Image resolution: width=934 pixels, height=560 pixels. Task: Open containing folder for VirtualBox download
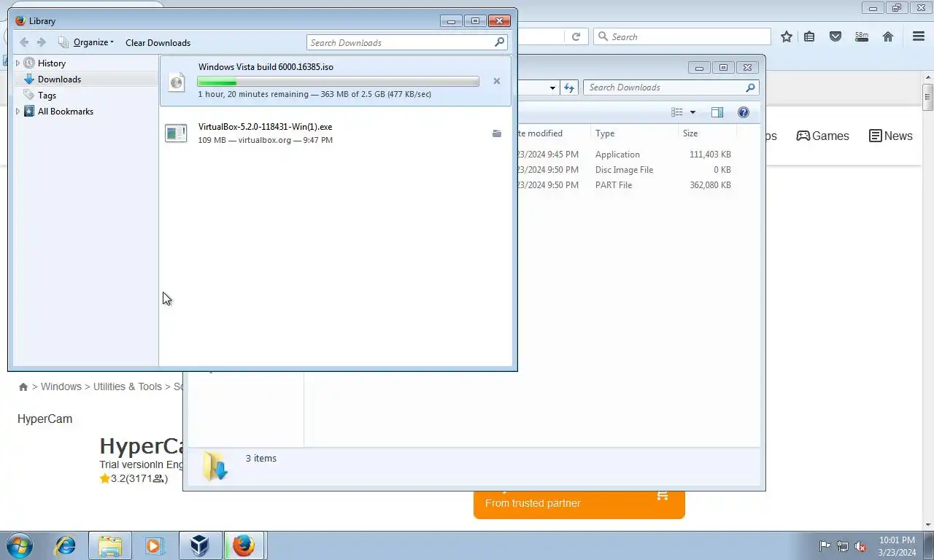coord(497,133)
